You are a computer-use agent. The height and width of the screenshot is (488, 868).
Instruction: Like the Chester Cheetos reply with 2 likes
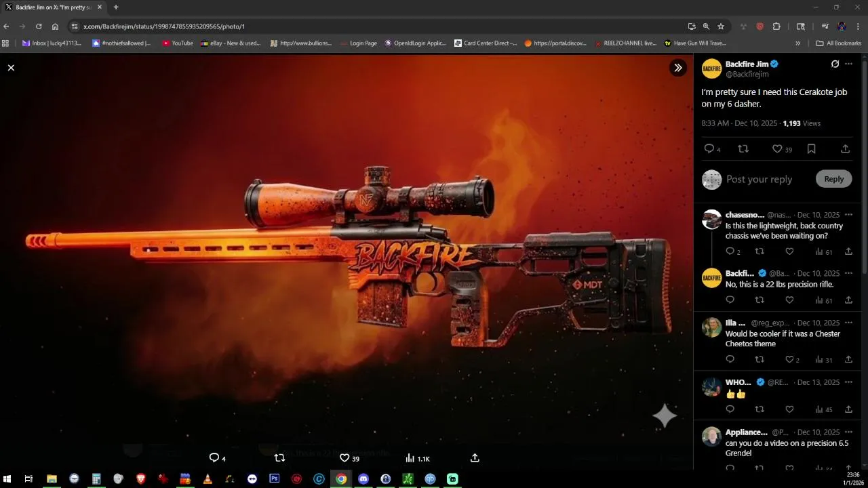point(789,359)
